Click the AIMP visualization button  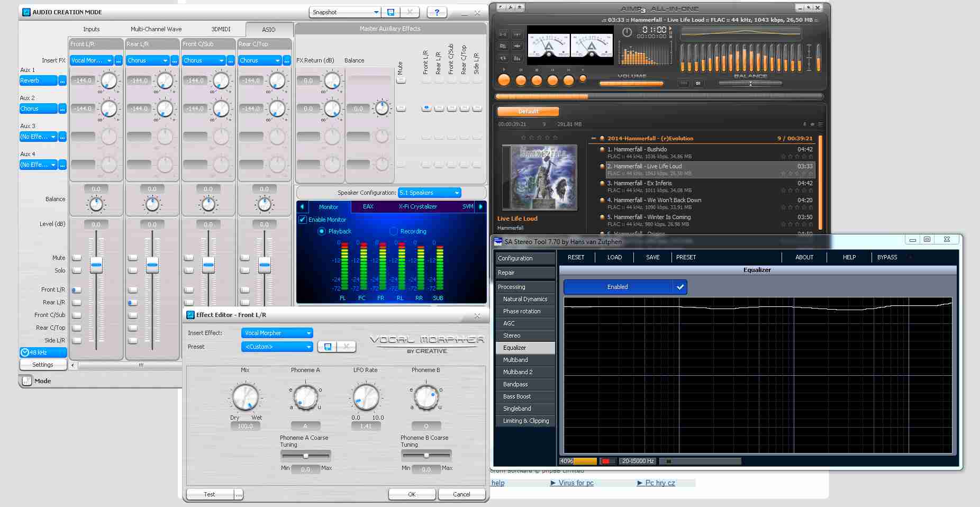tap(517, 58)
